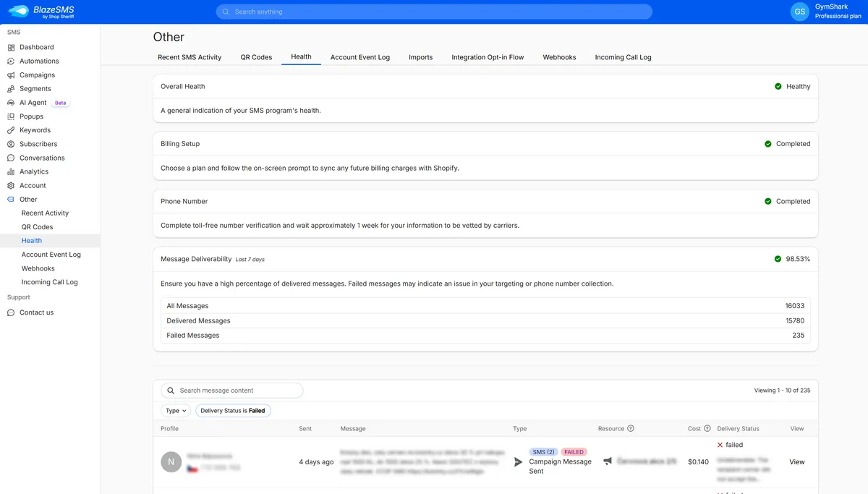The image size is (868, 494).
Task: Open the Integration Opt-in Flow tab
Action: click(x=488, y=56)
